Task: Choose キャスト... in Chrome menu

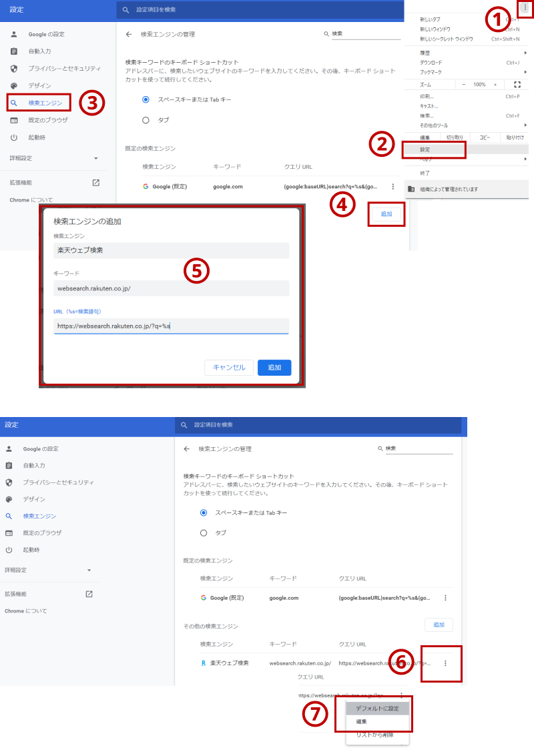Action: tap(429, 106)
